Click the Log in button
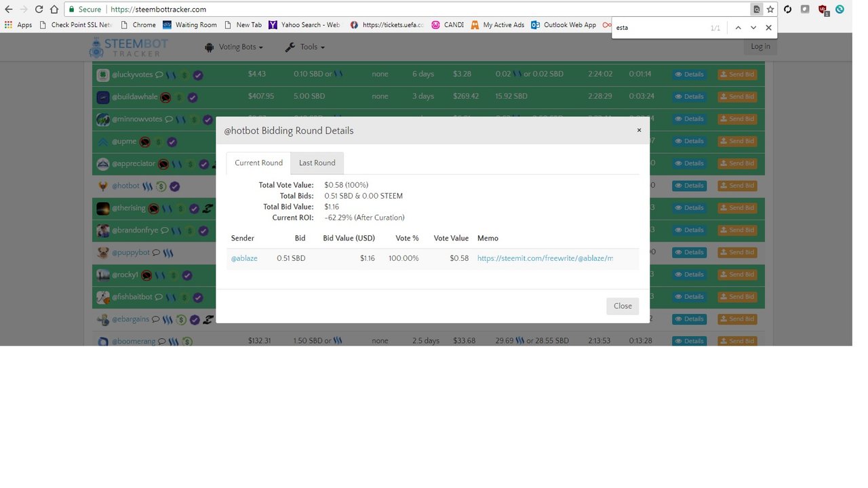This screenshot has width=868, height=488. (760, 46)
